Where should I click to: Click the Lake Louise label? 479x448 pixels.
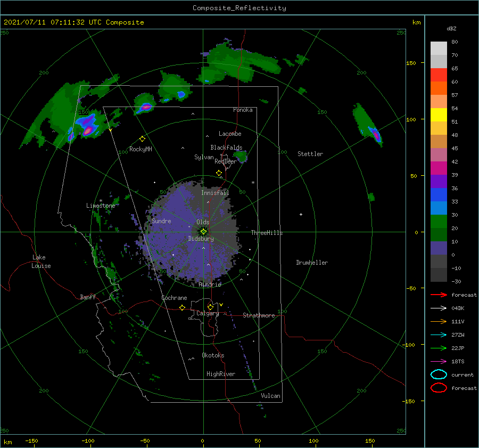[41, 262]
